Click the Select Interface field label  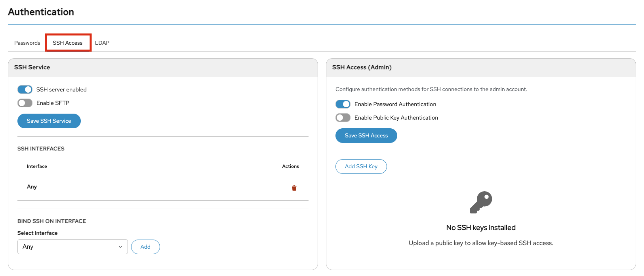coord(38,233)
